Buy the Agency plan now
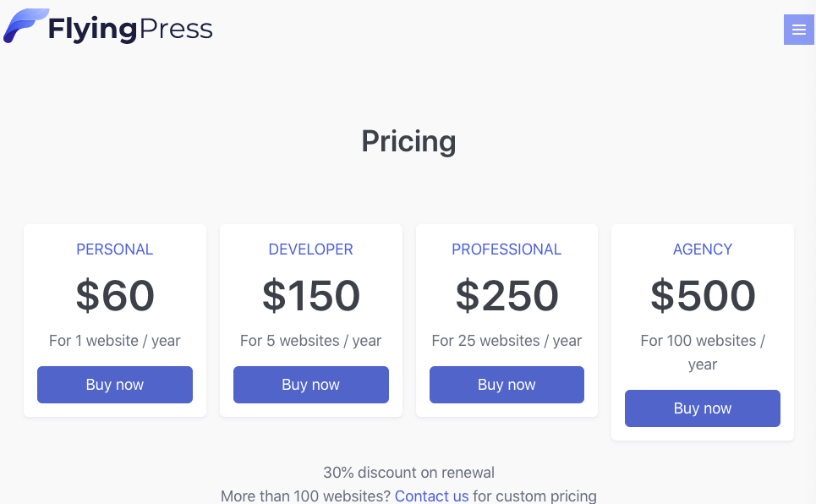The height and width of the screenshot is (504, 816). pos(702,408)
